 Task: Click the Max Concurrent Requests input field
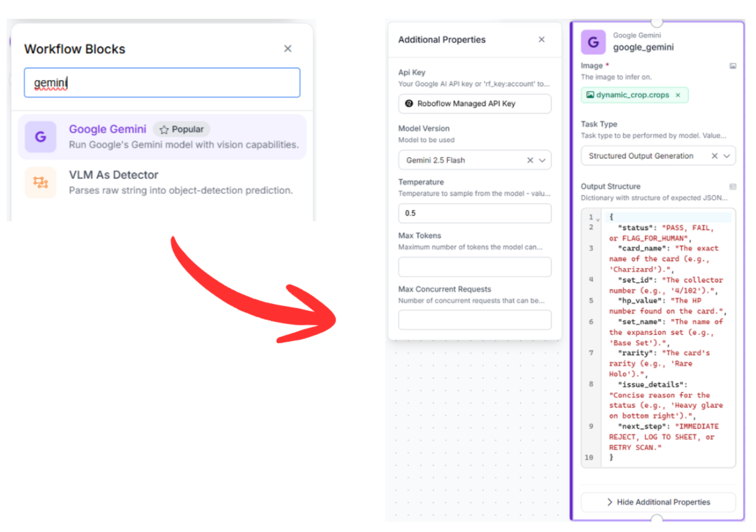pos(474,320)
